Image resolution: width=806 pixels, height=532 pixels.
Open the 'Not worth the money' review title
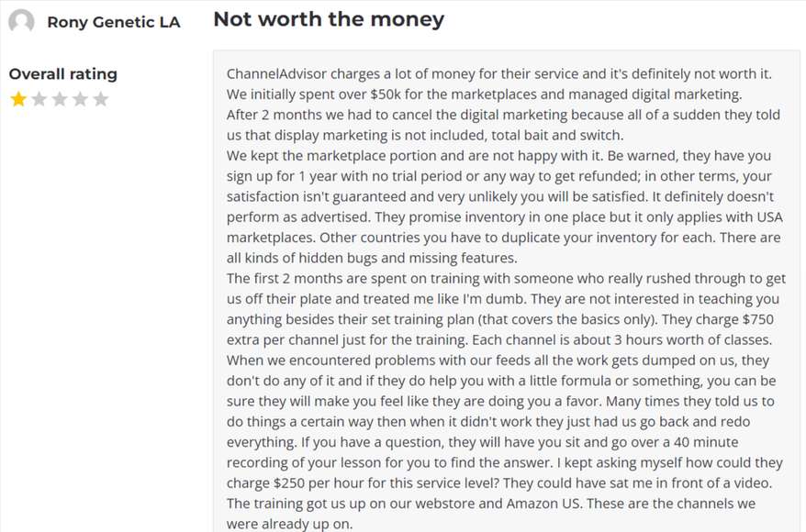click(x=329, y=19)
